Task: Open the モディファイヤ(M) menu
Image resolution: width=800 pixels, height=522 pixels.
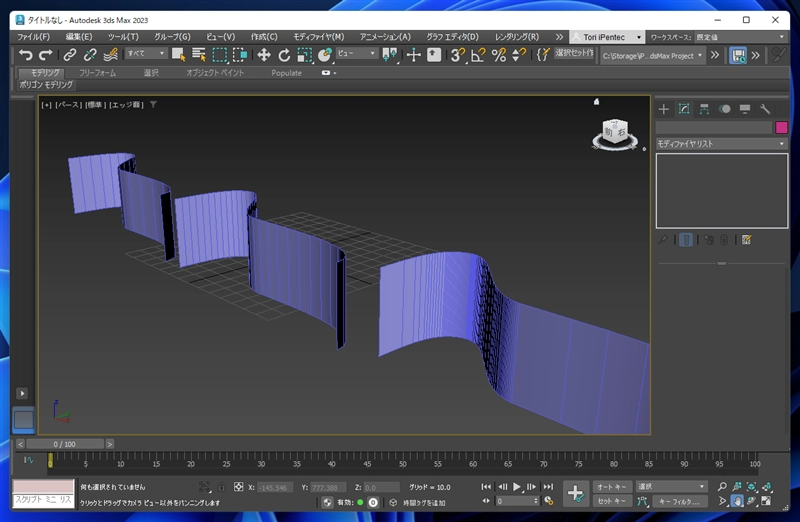Action: coord(319,37)
